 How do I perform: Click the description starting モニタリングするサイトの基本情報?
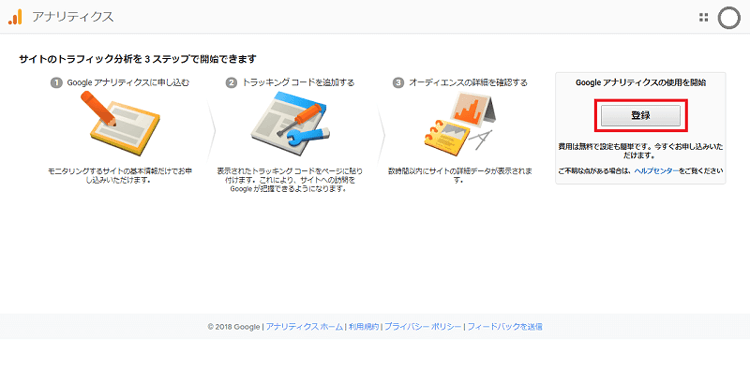tap(120, 175)
